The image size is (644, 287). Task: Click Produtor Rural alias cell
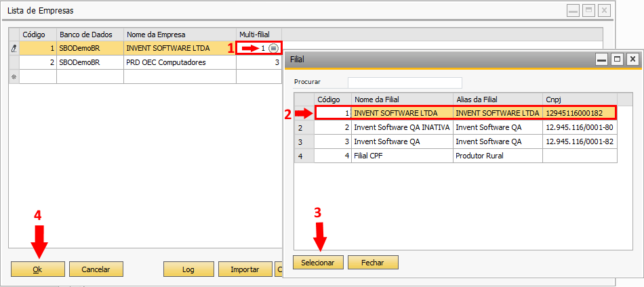click(498, 156)
